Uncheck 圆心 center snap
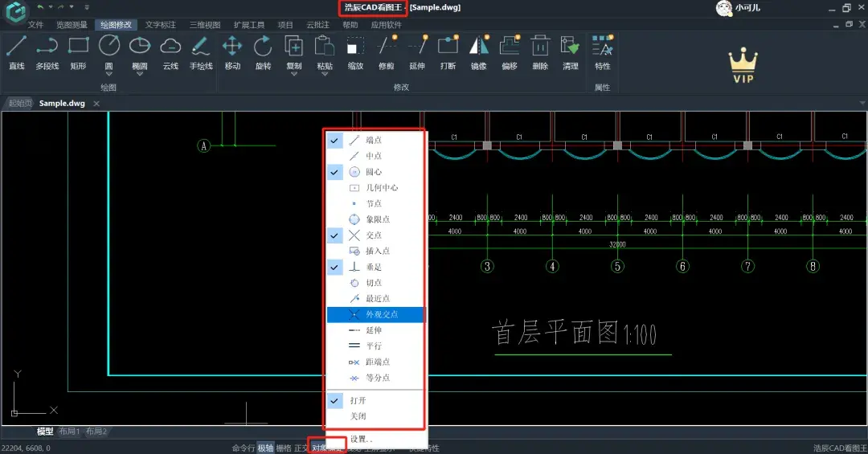 376,172
